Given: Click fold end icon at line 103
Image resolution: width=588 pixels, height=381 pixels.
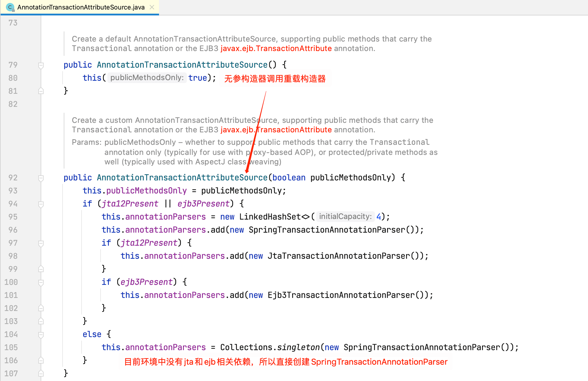Looking at the screenshot, I should (41, 321).
